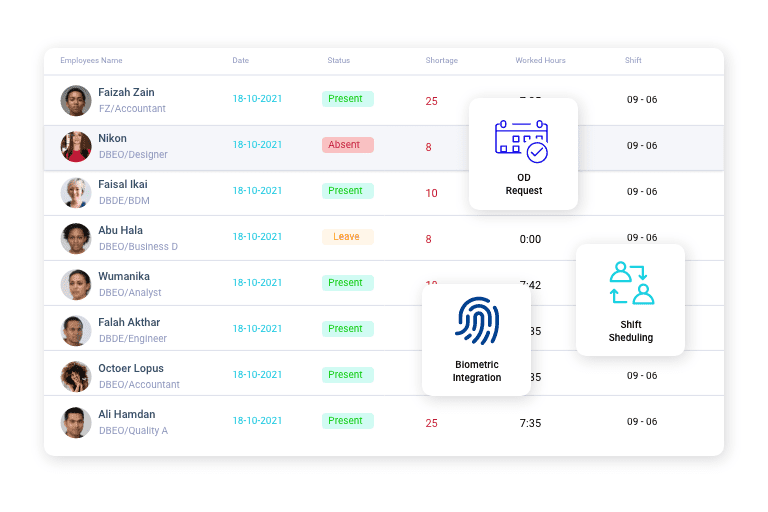Image resolution: width=768 pixels, height=512 pixels.
Task: Sort by Shortage column header
Action: (441, 60)
